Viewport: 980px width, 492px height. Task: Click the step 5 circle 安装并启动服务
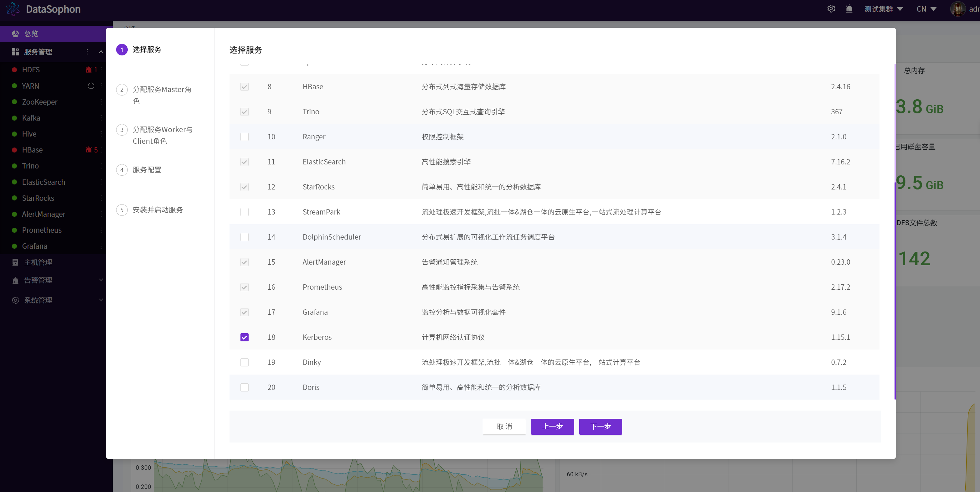[122, 210]
